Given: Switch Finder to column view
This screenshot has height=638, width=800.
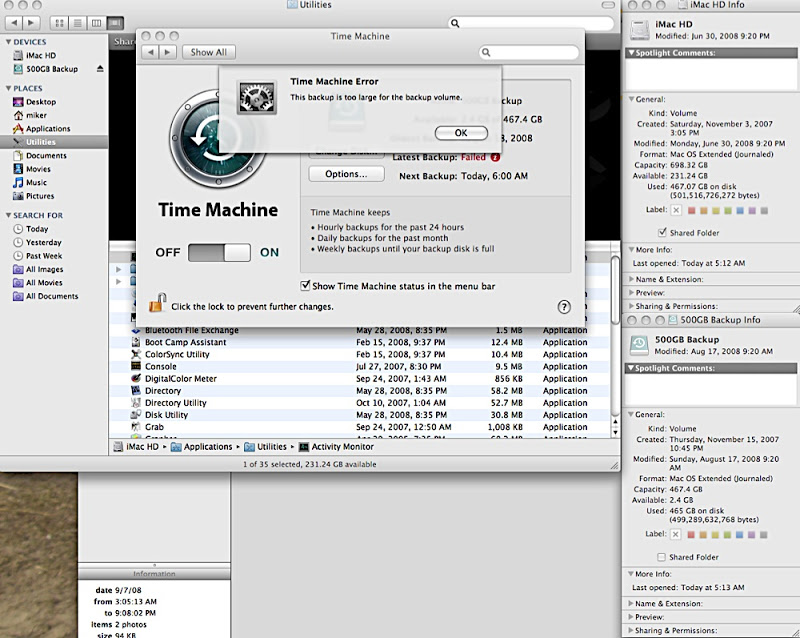Looking at the screenshot, I should tap(96, 23).
